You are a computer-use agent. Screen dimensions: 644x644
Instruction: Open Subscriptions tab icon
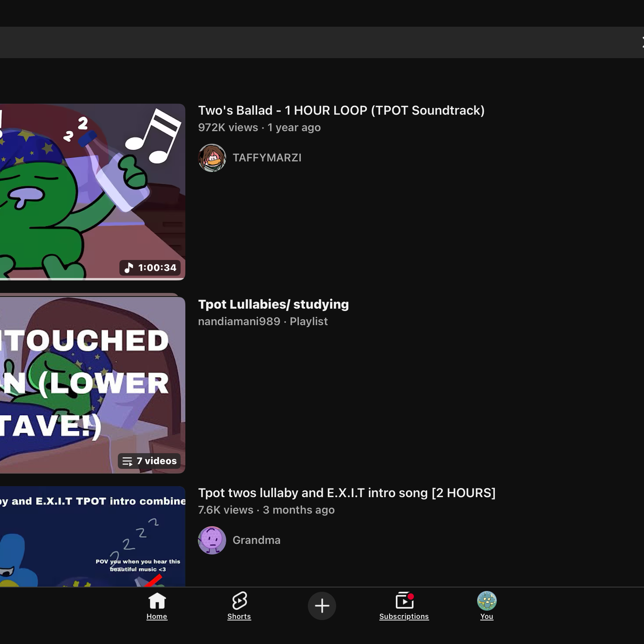click(x=404, y=601)
